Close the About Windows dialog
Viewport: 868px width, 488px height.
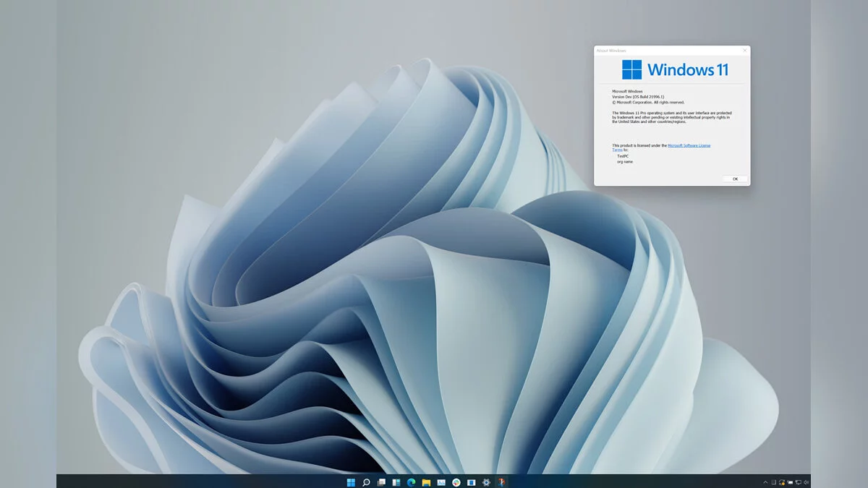coord(744,51)
